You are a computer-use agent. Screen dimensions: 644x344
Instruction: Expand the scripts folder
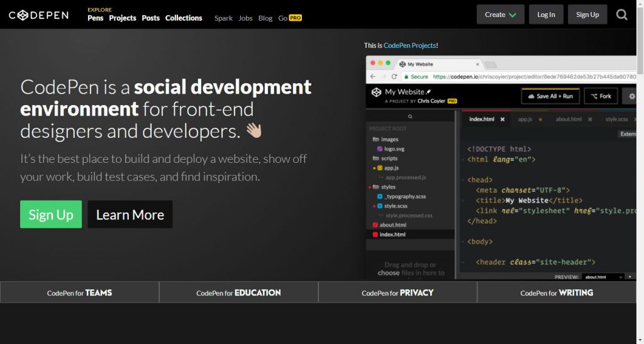pos(385,158)
